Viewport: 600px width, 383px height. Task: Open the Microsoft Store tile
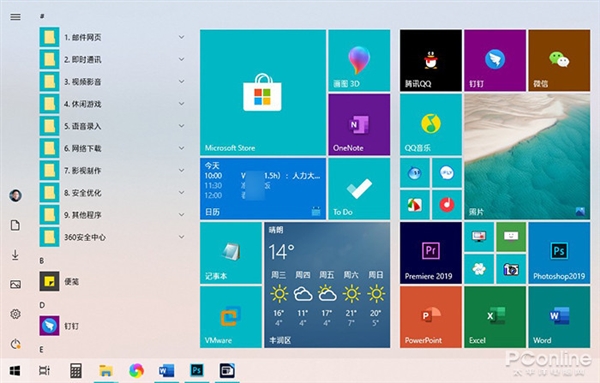[x=262, y=92]
